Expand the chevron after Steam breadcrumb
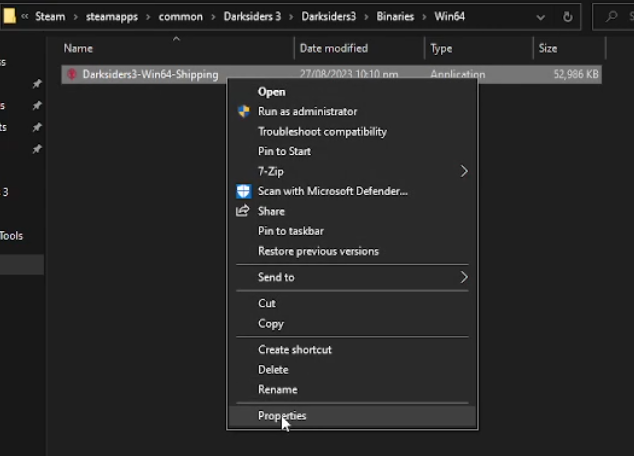Viewport: 634px width, 456px height. click(75, 17)
